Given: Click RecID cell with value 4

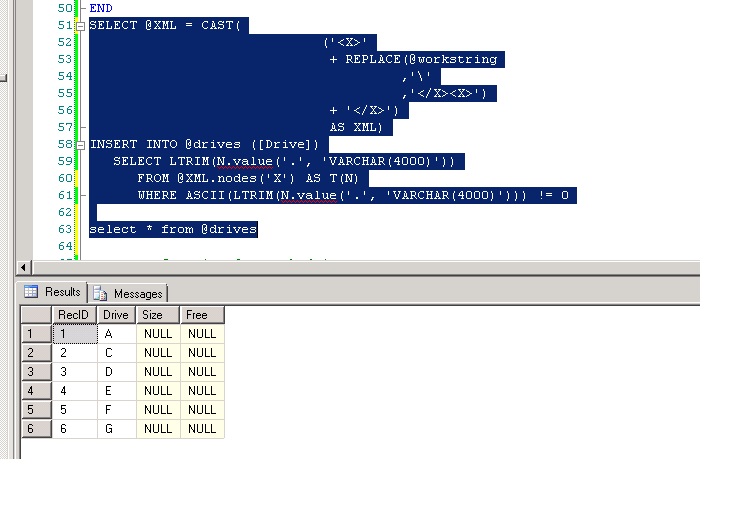Looking at the screenshot, I should [74, 391].
